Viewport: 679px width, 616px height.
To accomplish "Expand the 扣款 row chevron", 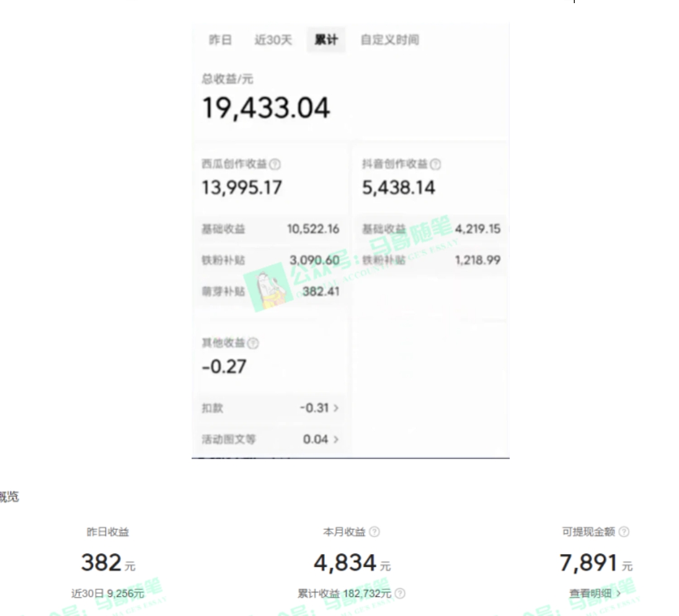I will (336, 408).
